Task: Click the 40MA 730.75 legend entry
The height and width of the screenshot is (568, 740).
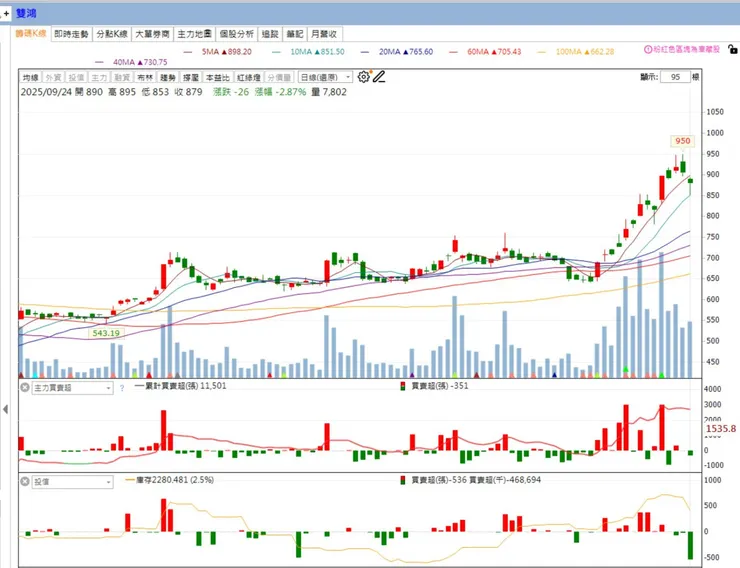Action: 140,62
